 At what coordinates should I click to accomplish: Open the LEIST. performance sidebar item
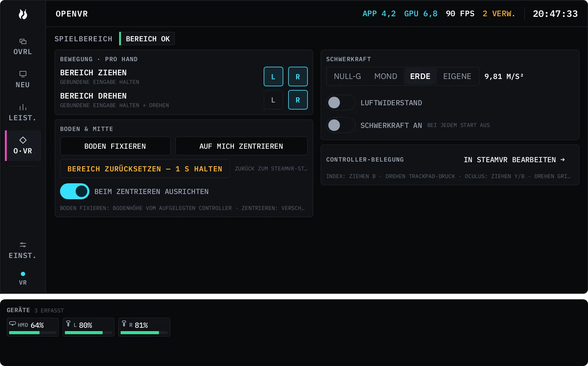[23, 113]
